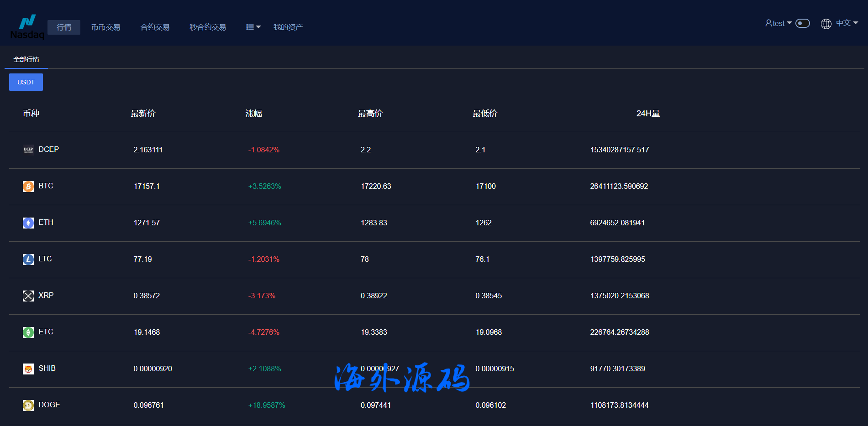Click the Litecoin coin icon
This screenshot has width=868, height=426.
pos(28,259)
